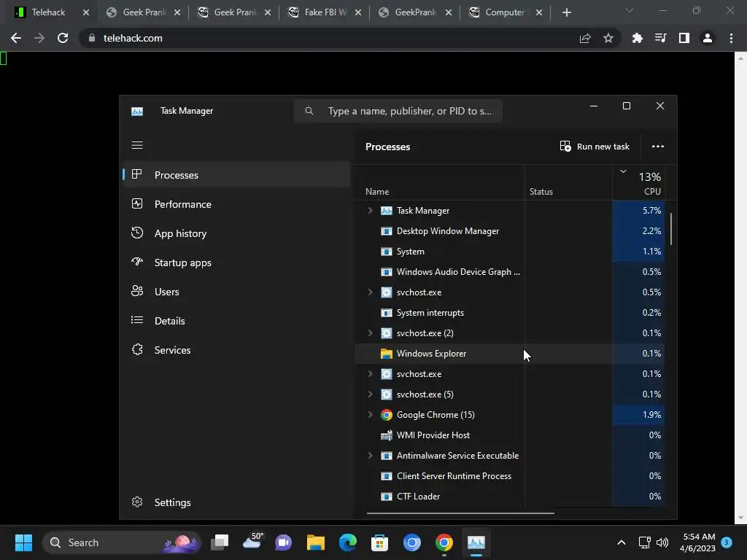This screenshot has height=560, width=747.
Task: Select the System process row
Action: (x=510, y=252)
